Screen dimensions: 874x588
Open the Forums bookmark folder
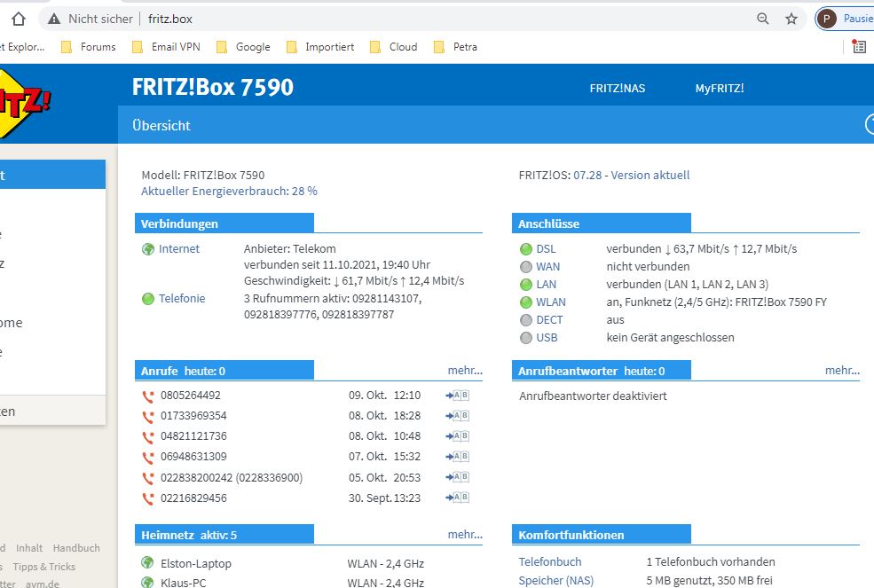click(x=89, y=47)
